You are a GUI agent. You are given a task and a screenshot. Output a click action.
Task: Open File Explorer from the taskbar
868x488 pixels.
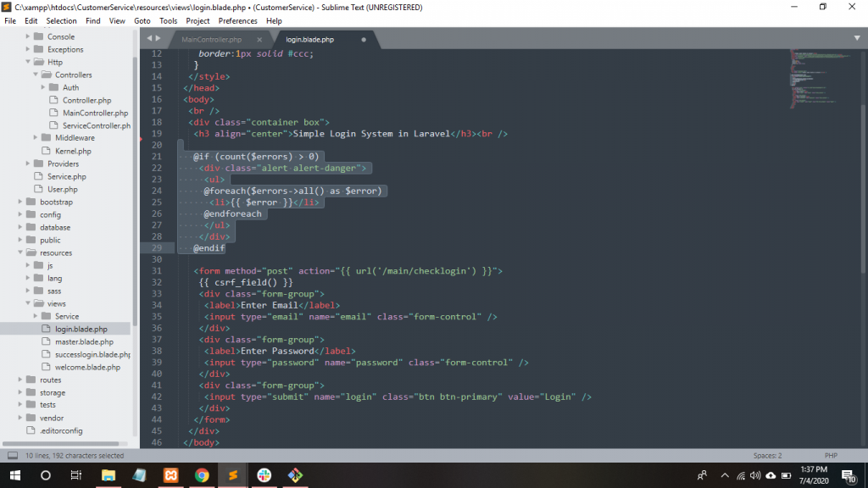coord(108,475)
